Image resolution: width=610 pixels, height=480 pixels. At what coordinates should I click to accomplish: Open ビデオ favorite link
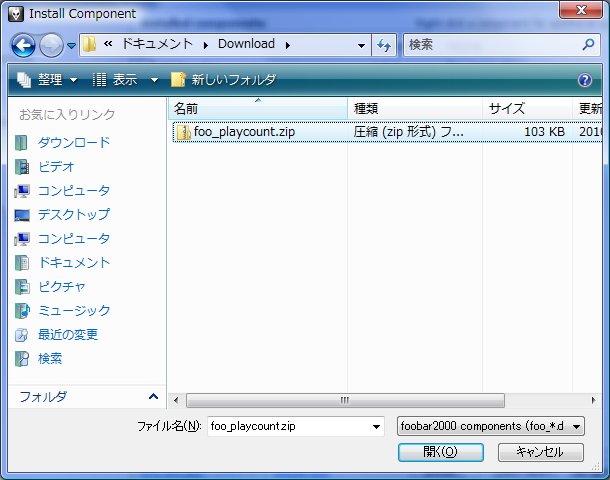56,166
